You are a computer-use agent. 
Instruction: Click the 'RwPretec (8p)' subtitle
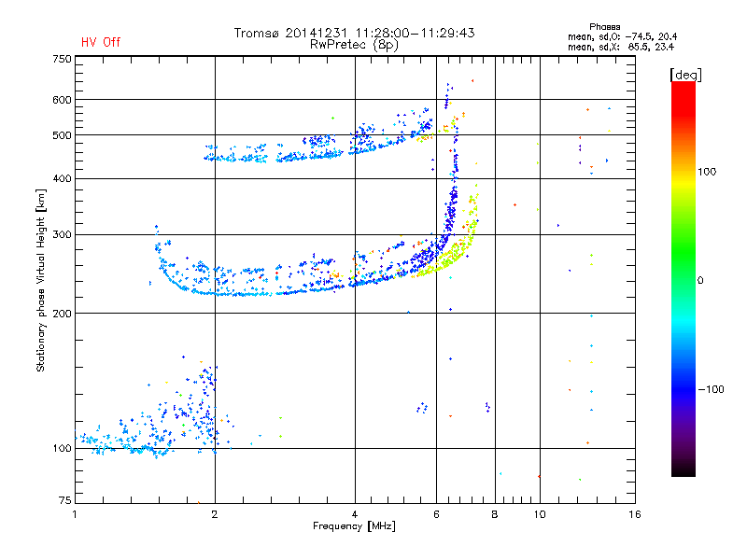(x=354, y=45)
